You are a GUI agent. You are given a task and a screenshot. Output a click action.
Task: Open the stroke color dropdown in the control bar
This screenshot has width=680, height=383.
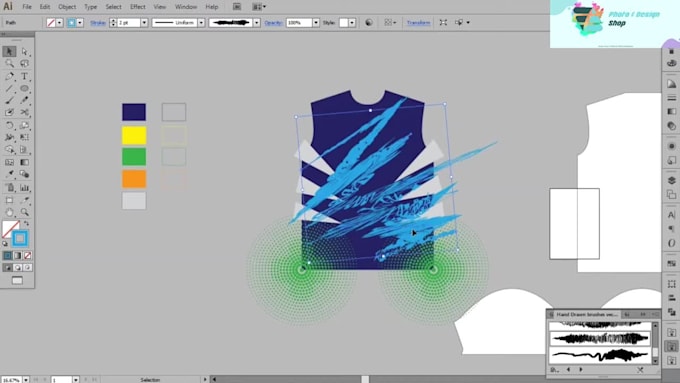click(x=80, y=23)
